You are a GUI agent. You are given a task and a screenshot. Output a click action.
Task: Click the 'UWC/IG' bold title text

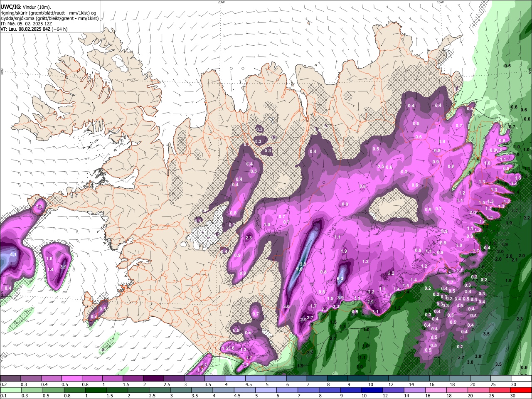pos(10,7)
